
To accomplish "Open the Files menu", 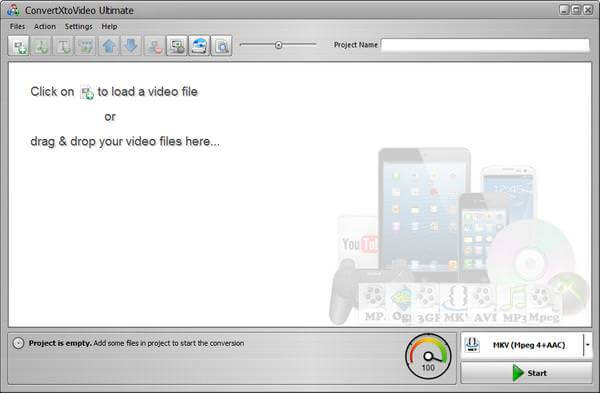I will click(17, 26).
